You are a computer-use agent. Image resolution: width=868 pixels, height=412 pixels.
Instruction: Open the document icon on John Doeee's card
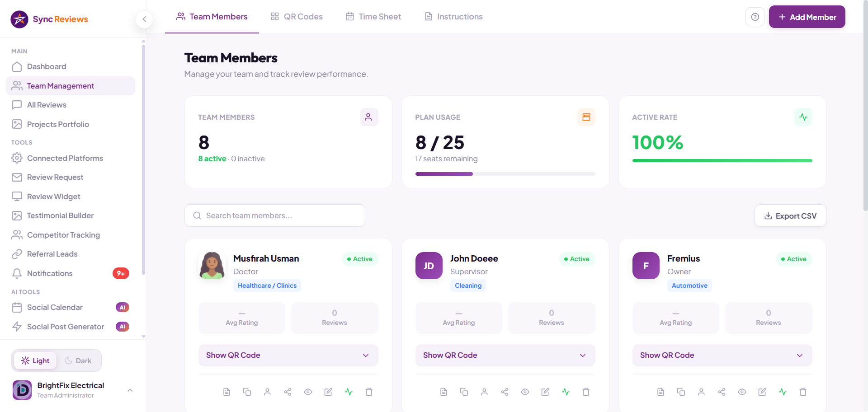pos(443,392)
